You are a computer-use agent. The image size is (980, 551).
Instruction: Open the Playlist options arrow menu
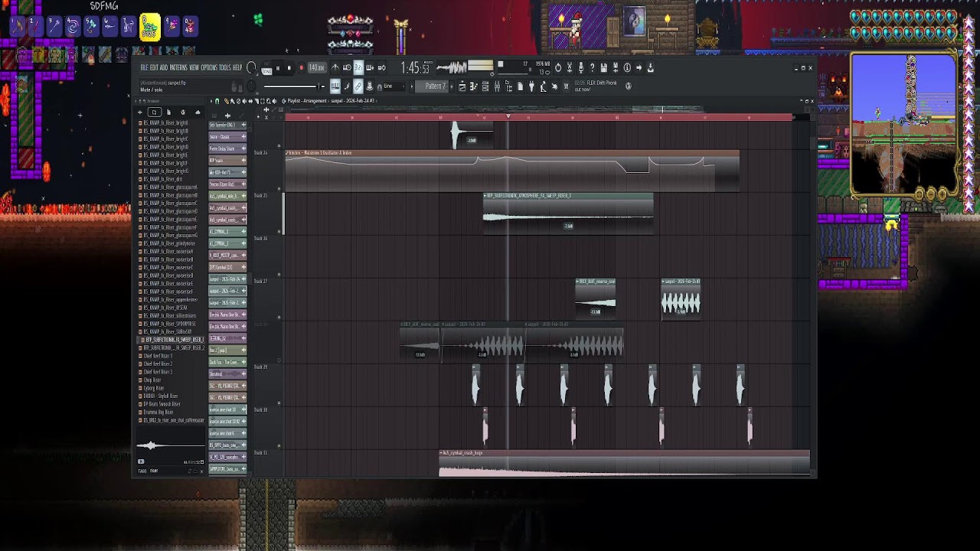tap(211, 101)
